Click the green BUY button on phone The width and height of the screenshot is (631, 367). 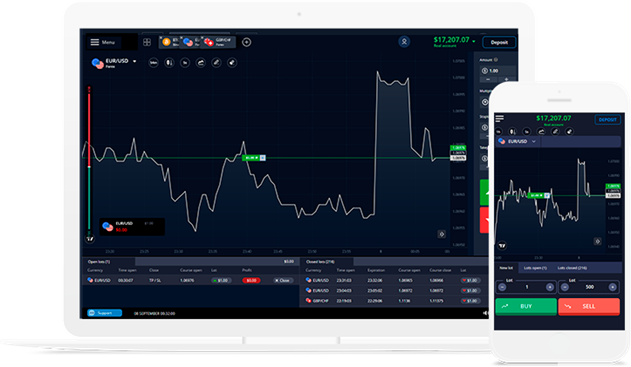click(526, 307)
